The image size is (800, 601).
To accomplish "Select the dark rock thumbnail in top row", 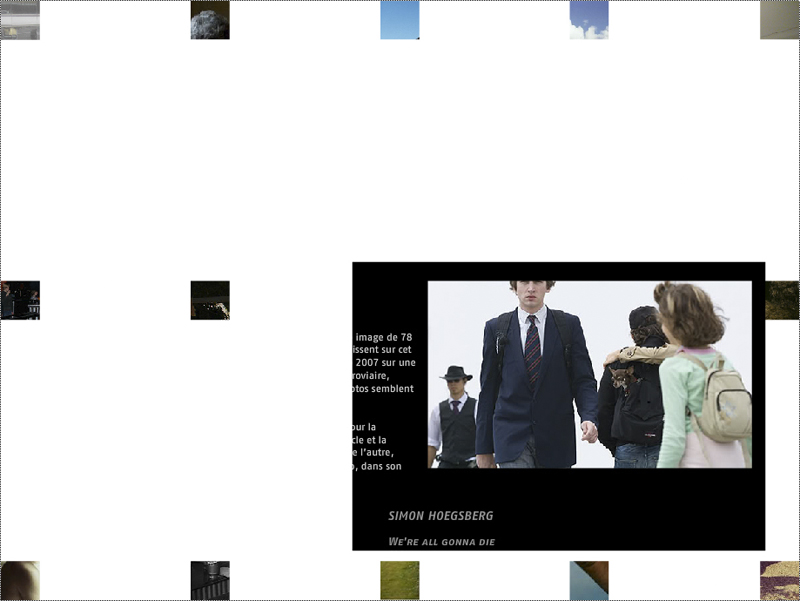I will [210, 20].
